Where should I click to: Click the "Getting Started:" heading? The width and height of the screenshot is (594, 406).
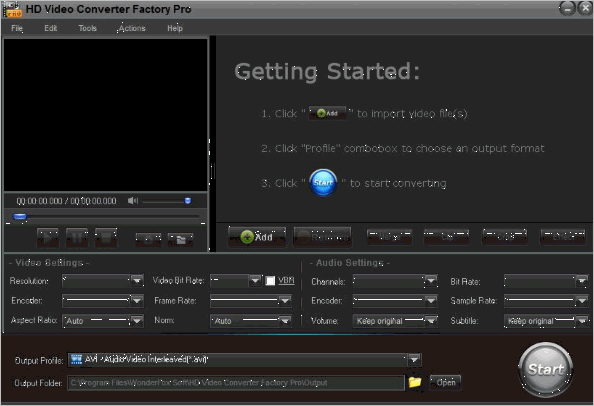coord(327,71)
